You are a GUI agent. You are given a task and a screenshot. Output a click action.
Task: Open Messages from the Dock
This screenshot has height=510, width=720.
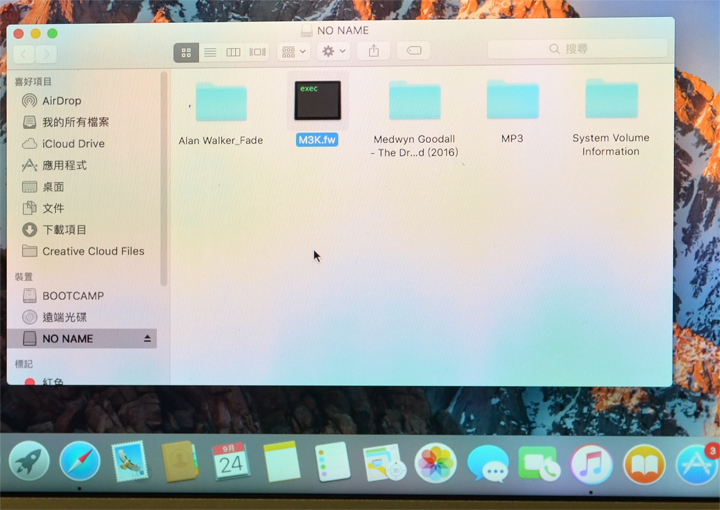coord(488,464)
